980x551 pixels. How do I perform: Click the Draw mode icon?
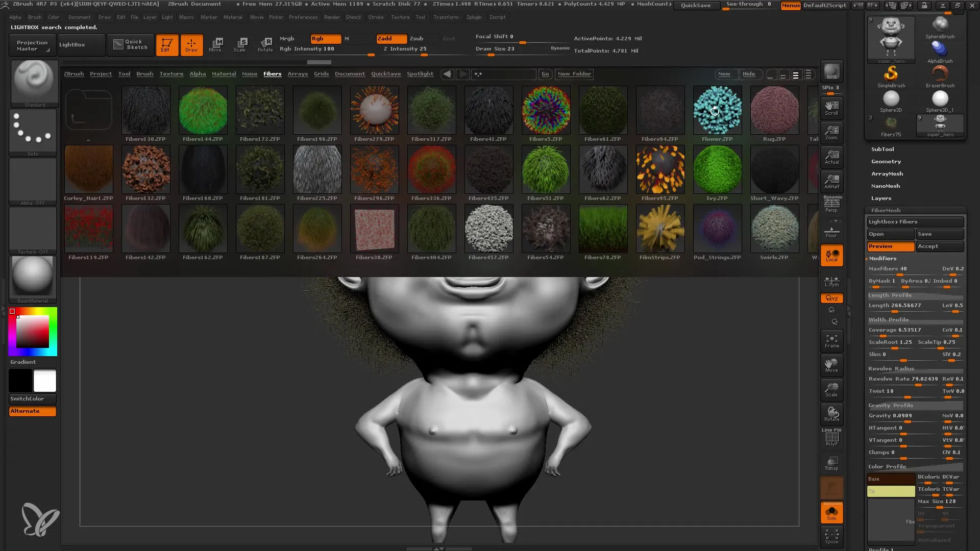coord(191,44)
